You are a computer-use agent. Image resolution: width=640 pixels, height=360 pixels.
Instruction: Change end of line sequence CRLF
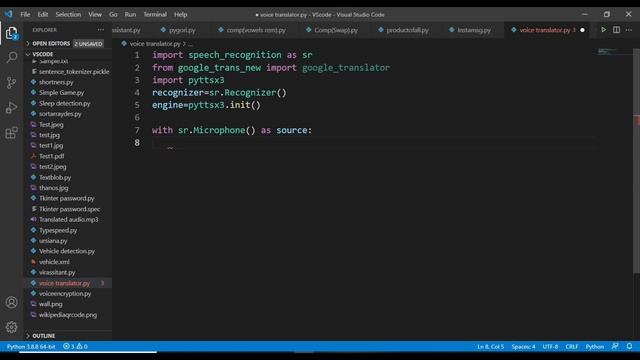572,347
